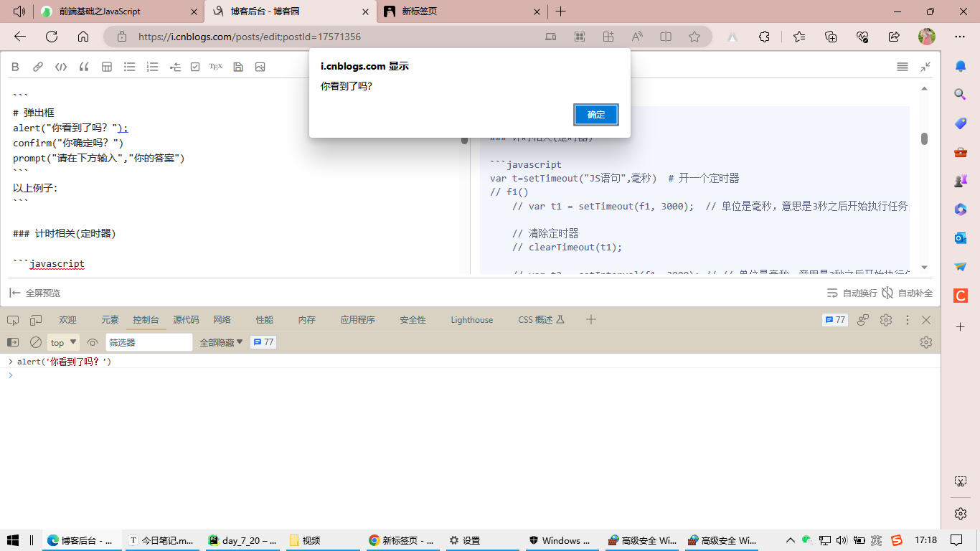Open the Windows Start menu
Image resolution: width=980 pixels, height=551 pixels.
click(x=12, y=540)
